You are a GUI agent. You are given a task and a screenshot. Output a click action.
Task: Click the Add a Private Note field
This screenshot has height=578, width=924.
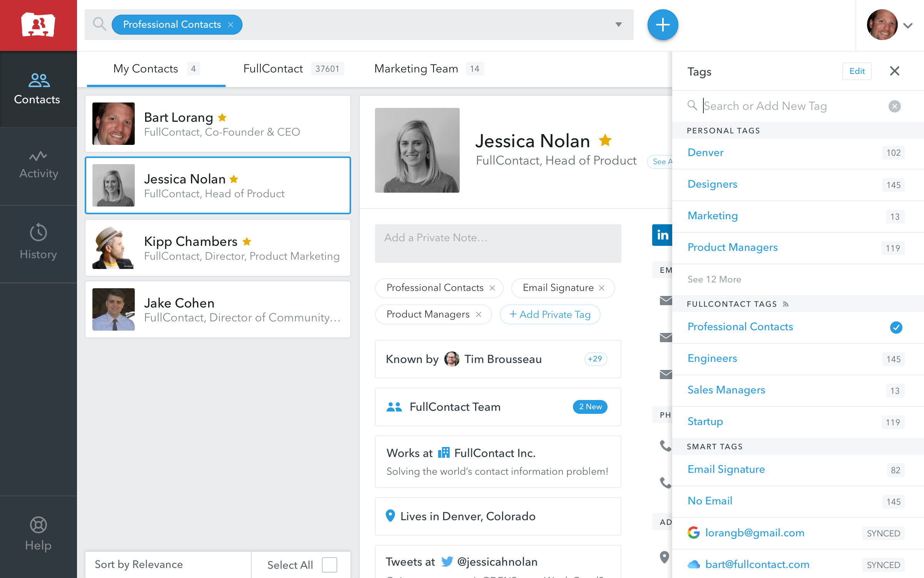tap(498, 243)
